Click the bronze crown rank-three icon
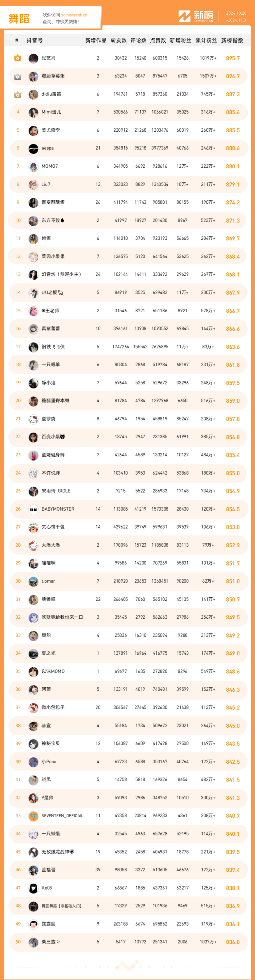 click(17, 94)
